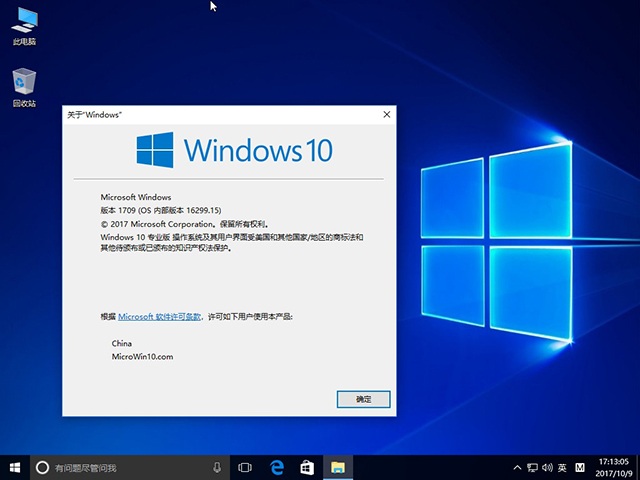Screen dimensions: 640x480
Task: Click the China licensee text
Action: pyautogui.click(x=122, y=343)
